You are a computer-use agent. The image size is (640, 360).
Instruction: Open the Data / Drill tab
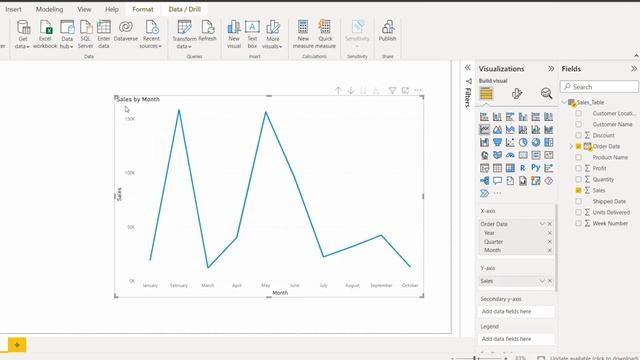click(x=184, y=9)
